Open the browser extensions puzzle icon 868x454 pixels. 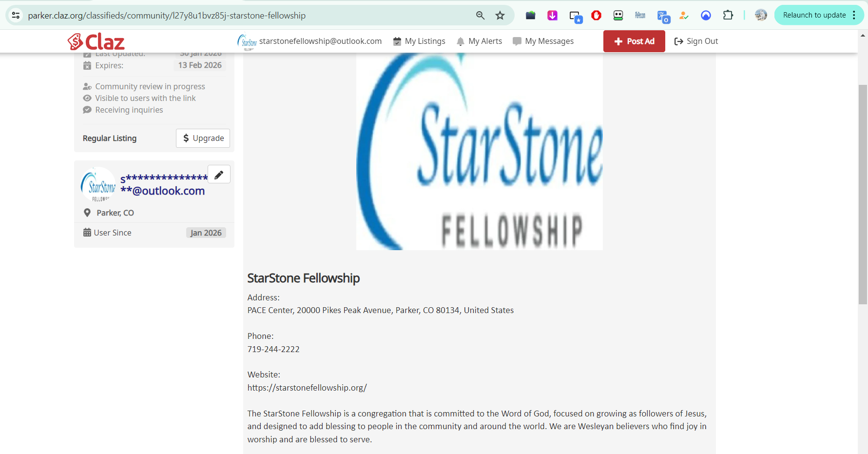(728, 16)
